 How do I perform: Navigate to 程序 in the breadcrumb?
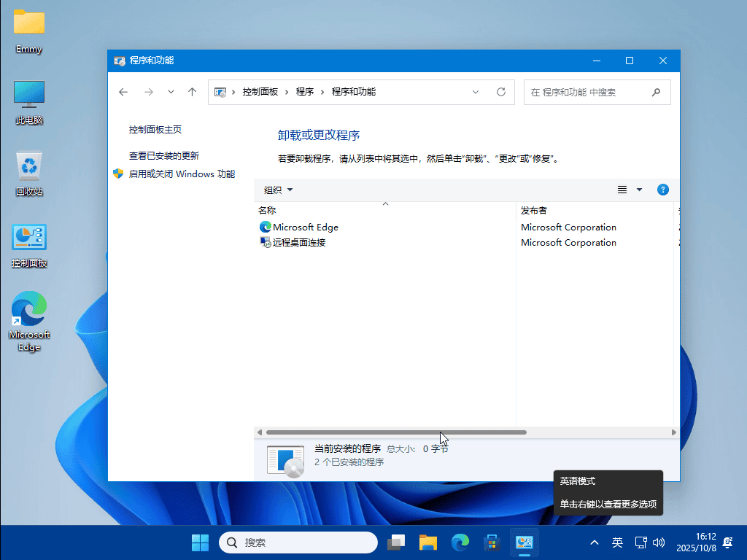click(306, 92)
